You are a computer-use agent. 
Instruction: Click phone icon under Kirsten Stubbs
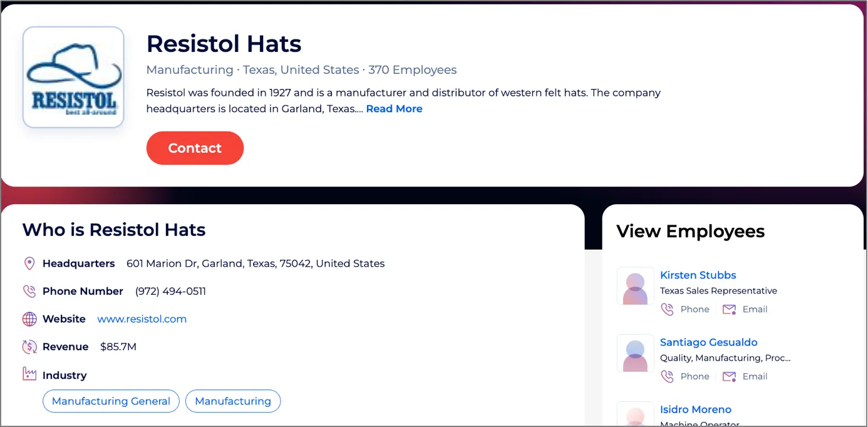[x=668, y=309]
